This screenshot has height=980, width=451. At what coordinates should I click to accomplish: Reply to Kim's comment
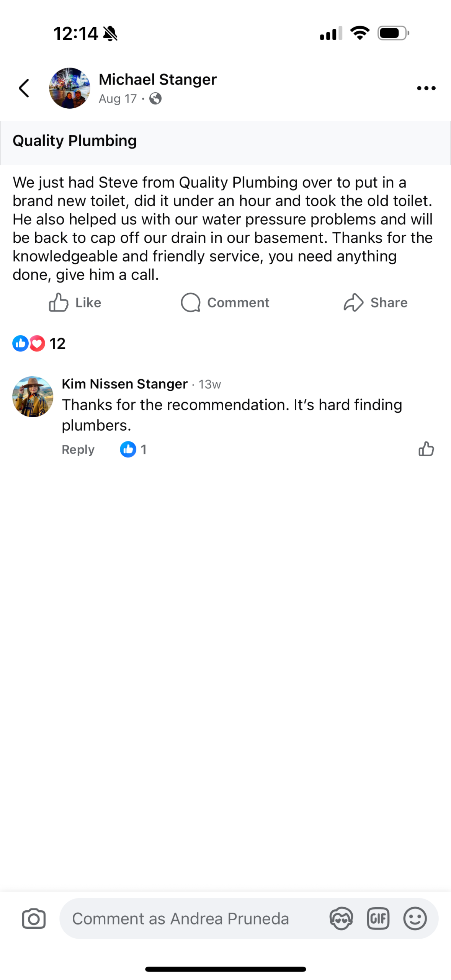78,449
